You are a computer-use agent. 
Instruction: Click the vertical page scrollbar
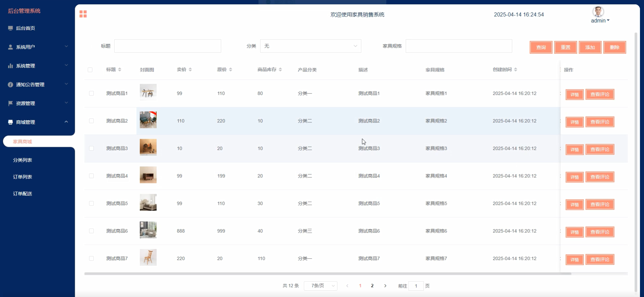(636, 162)
